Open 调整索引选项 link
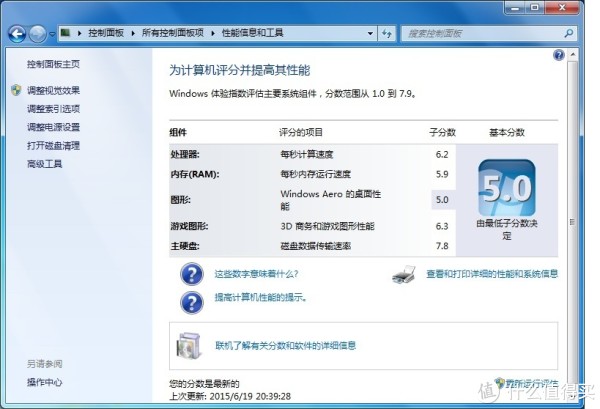This screenshot has width=600, height=409. (53, 109)
